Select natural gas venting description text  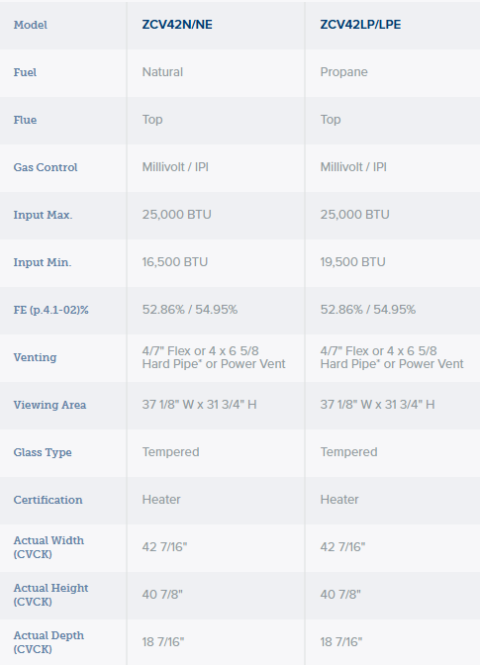214,357
